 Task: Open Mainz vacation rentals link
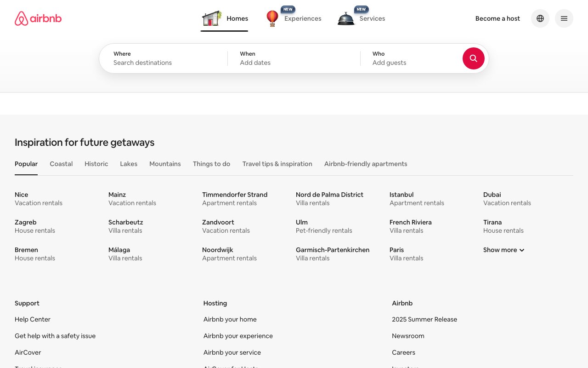(x=132, y=199)
